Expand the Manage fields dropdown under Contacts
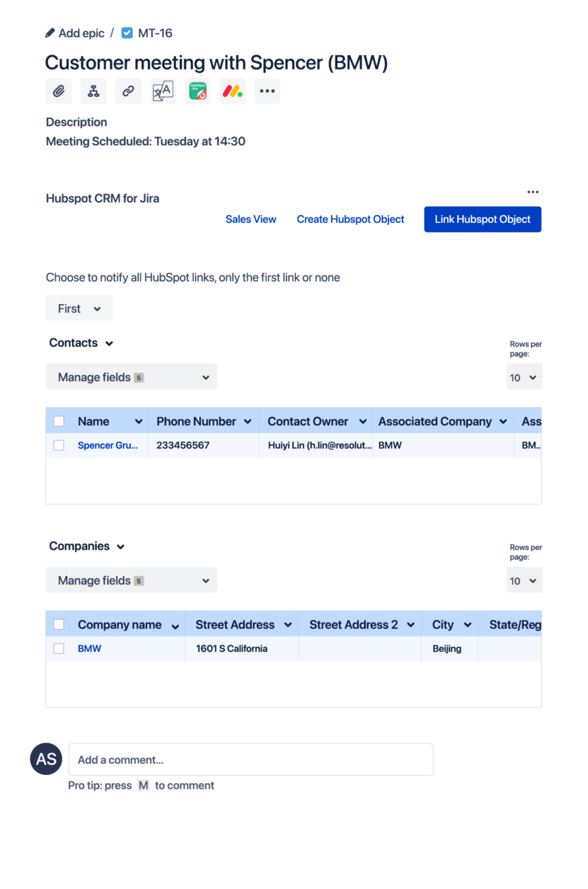The width and height of the screenshot is (588, 889). click(x=131, y=377)
